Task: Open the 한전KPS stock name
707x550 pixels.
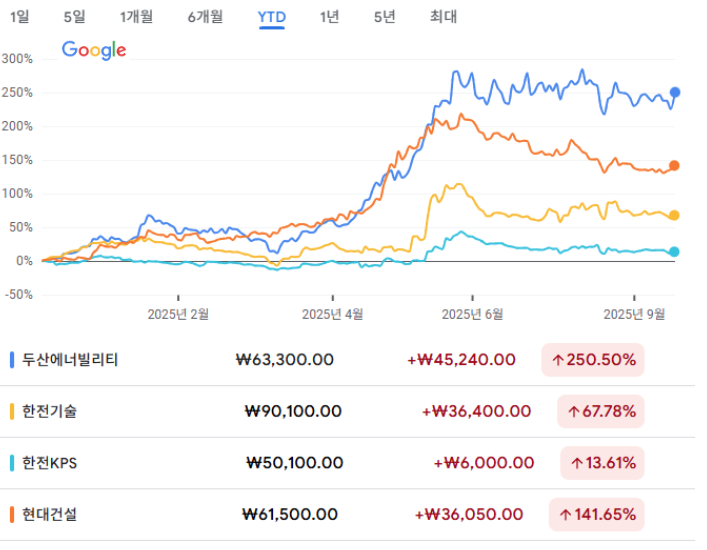Action: 50,463
